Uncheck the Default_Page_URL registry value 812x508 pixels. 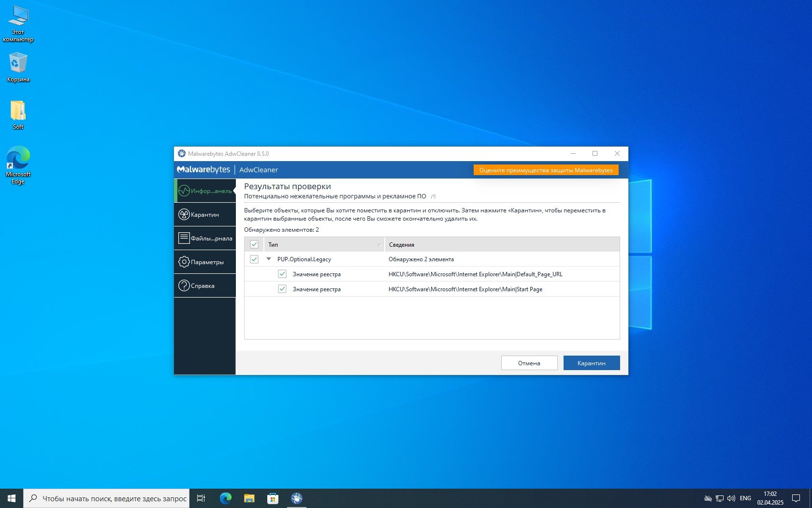pyautogui.click(x=282, y=274)
